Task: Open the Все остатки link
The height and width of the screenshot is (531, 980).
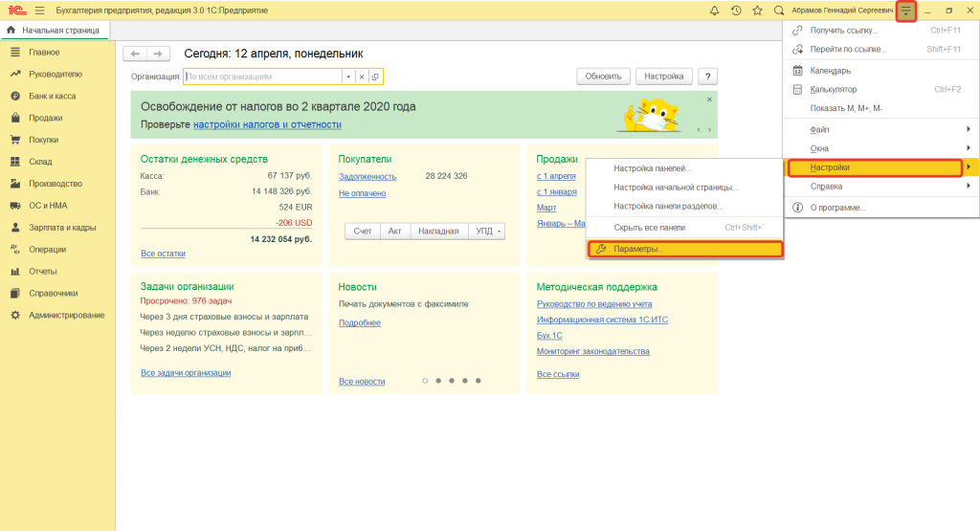Action: click(163, 254)
